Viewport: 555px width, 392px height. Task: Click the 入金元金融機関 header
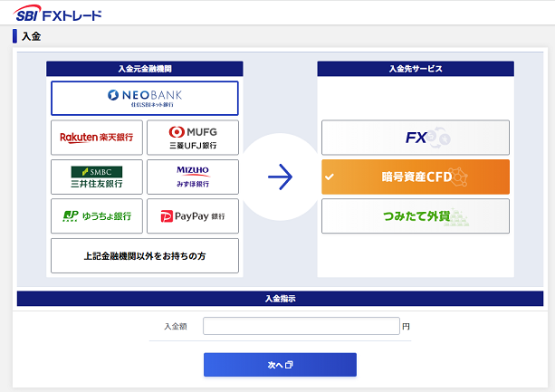coord(145,69)
